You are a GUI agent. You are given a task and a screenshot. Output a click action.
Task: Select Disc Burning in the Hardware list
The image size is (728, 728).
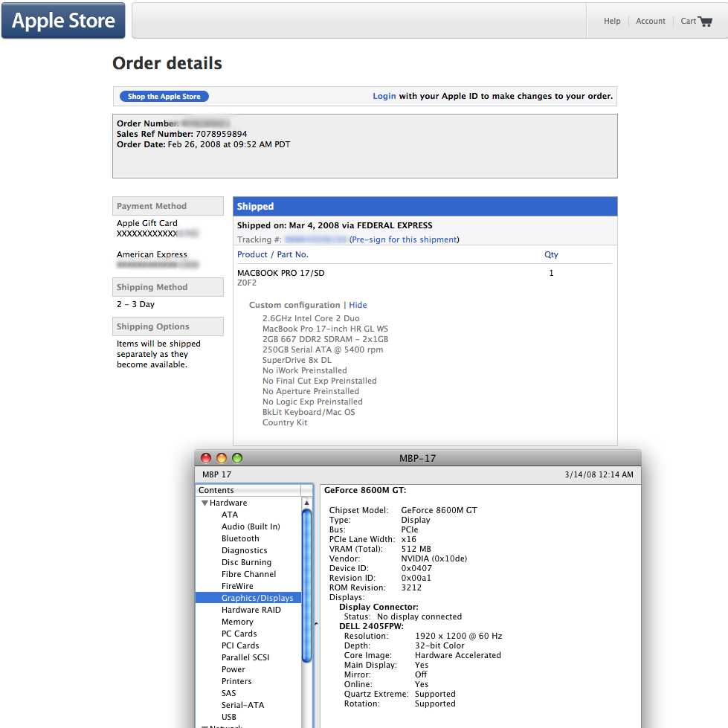pyautogui.click(x=246, y=562)
